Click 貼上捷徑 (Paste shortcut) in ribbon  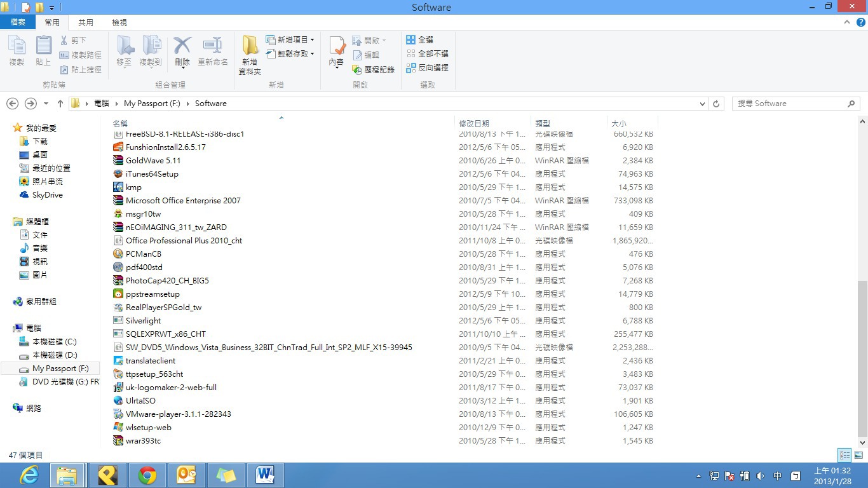pyautogui.click(x=81, y=69)
